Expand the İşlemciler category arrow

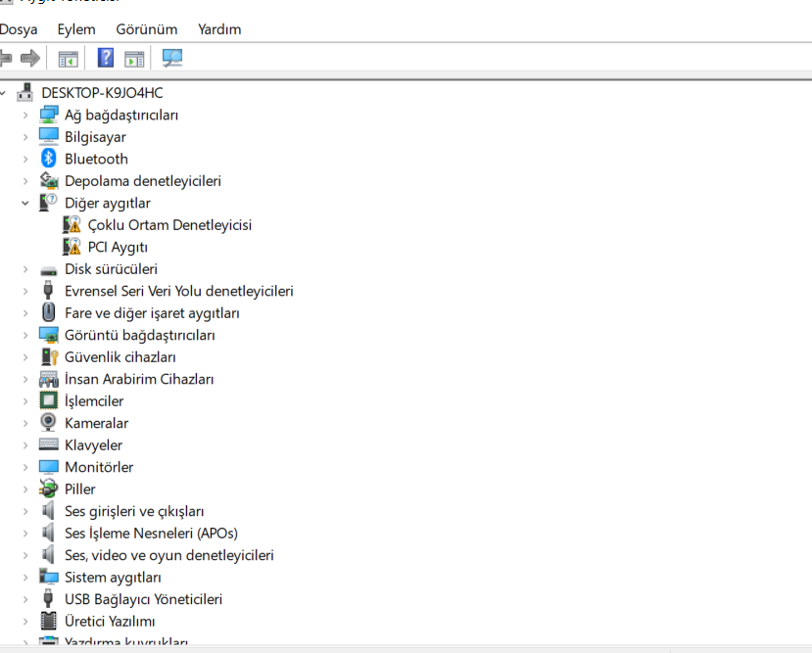pos(25,401)
